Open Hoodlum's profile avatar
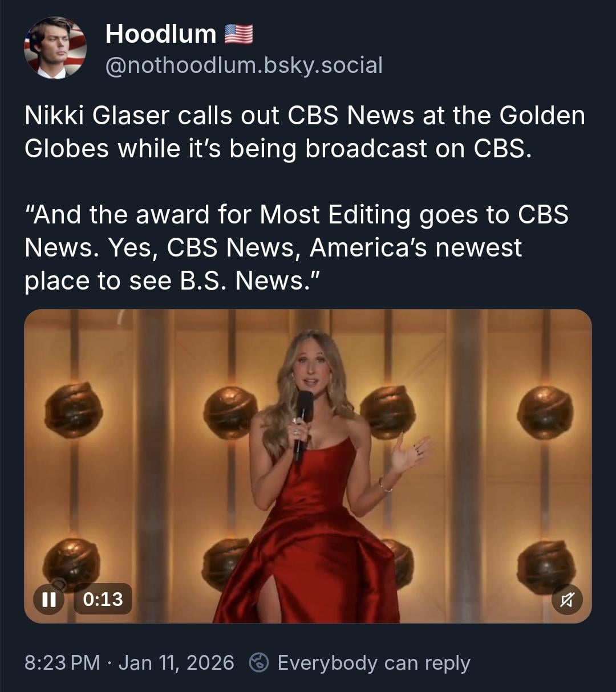616x692 pixels. pyautogui.click(x=55, y=47)
